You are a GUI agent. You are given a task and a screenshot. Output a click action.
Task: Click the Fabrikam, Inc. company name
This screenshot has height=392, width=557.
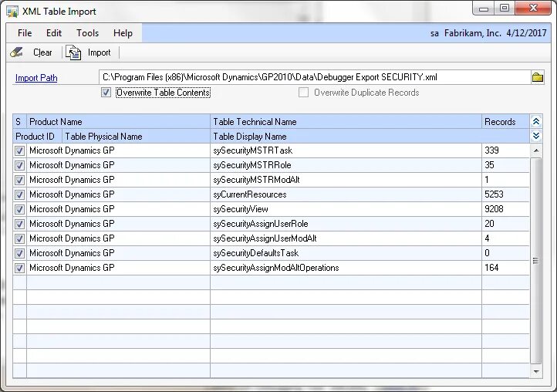tap(472, 33)
